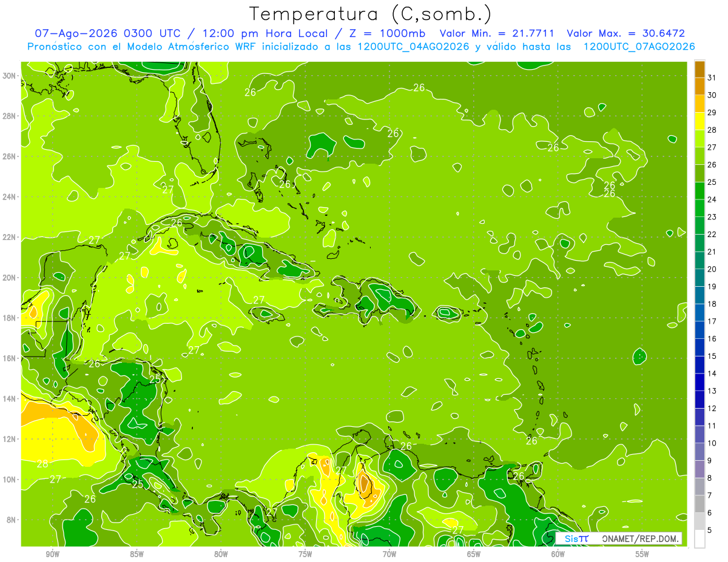Click the '80W' longitude axis label
Image resolution: width=728 pixels, height=562 pixels.
click(221, 554)
